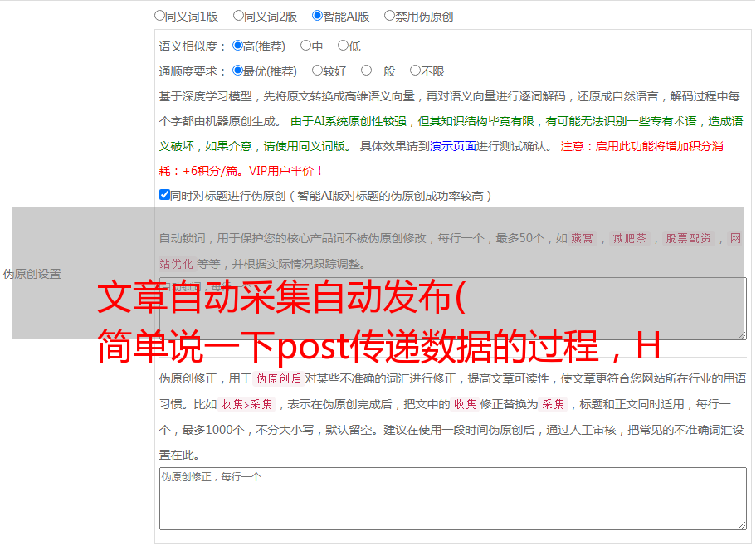Set 通顺度要求 to 一般
This screenshot has width=756, height=546.
click(x=367, y=71)
